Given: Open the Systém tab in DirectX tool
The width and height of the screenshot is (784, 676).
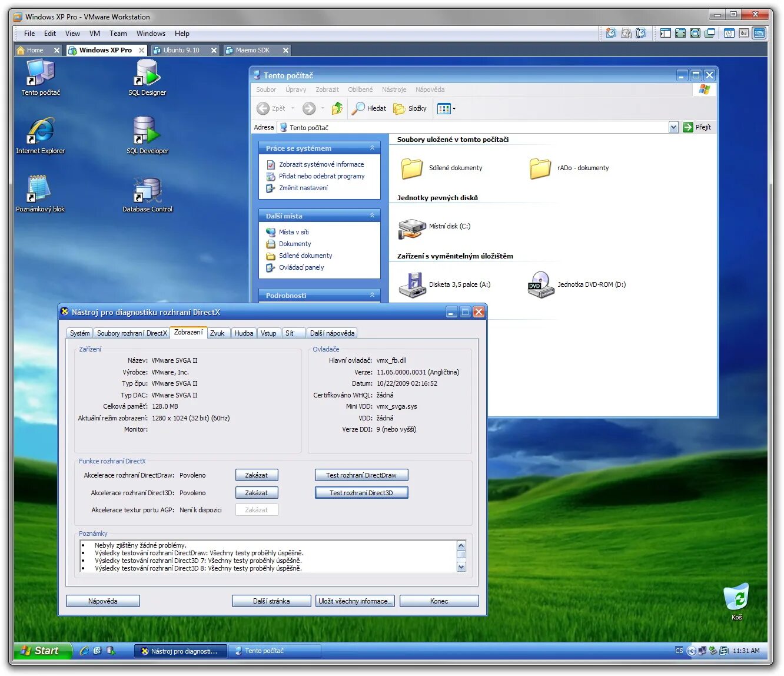Looking at the screenshot, I should point(80,333).
